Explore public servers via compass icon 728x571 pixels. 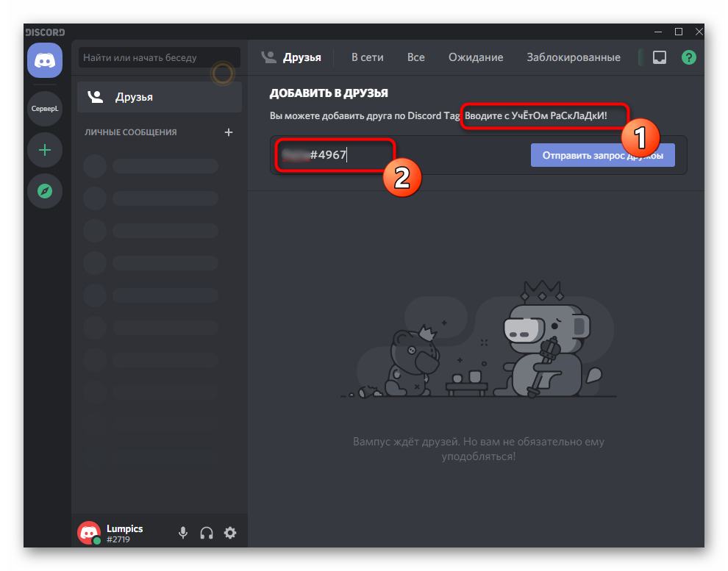45,191
